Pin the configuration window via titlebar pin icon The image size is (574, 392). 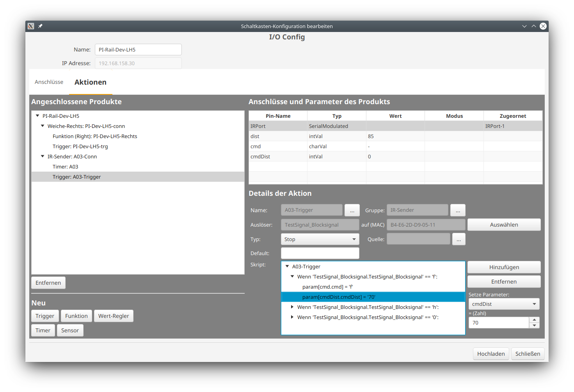click(x=40, y=26)
